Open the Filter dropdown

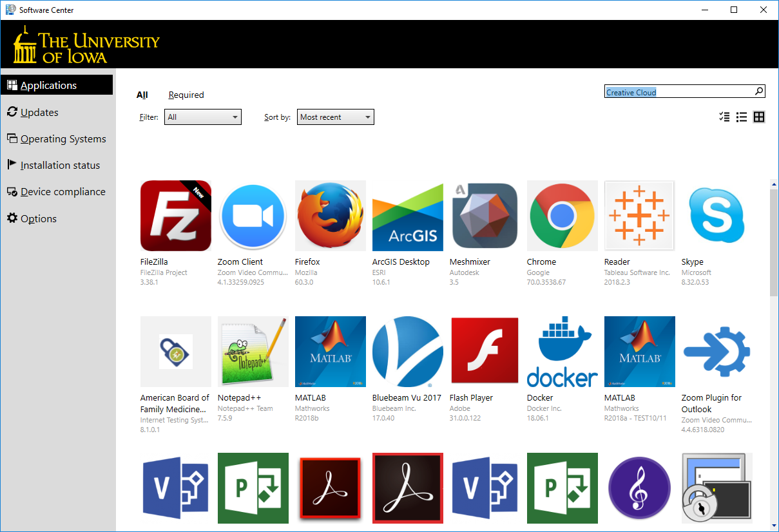tap(202, 117)
